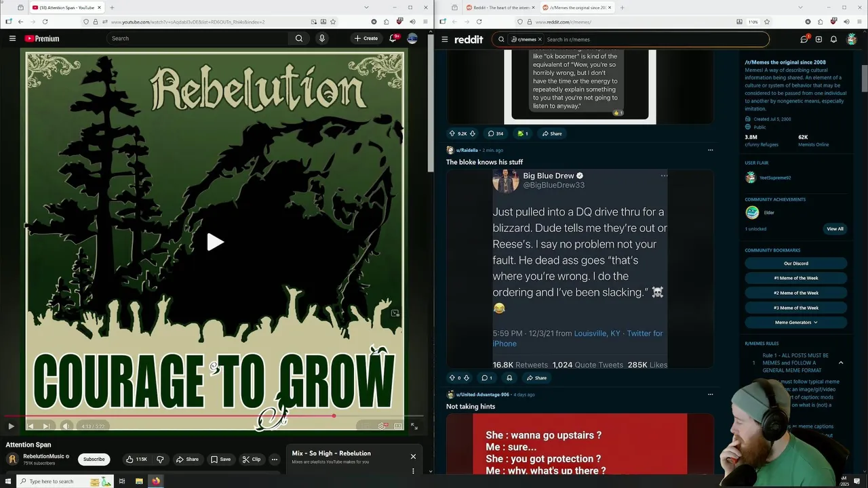Viewport: 868px width, 488px height.
Task: Open options for u/United-Advantage-906 post
Action: click(x=711, y=394)
